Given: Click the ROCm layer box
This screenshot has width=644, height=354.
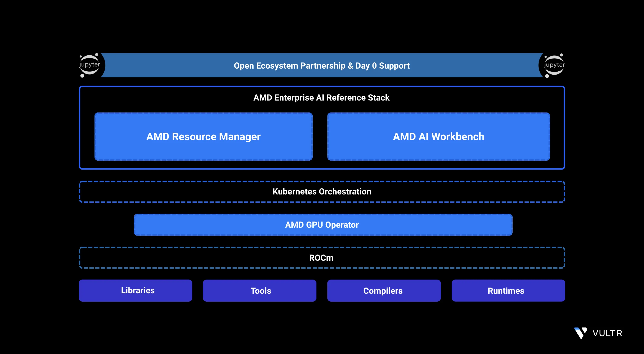Looking at the screenshot, I should 322,258.
